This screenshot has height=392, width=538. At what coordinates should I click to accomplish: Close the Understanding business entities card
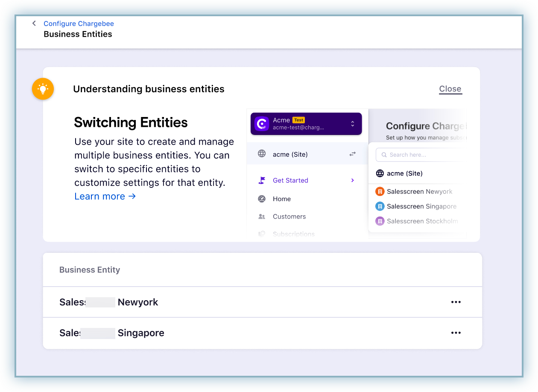pos(450,89)
